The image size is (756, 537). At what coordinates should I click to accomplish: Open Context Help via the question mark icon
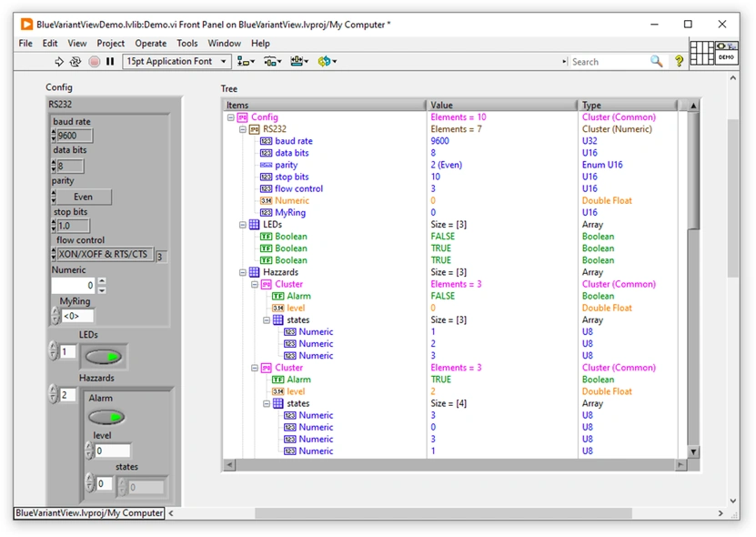pos(677,61)
